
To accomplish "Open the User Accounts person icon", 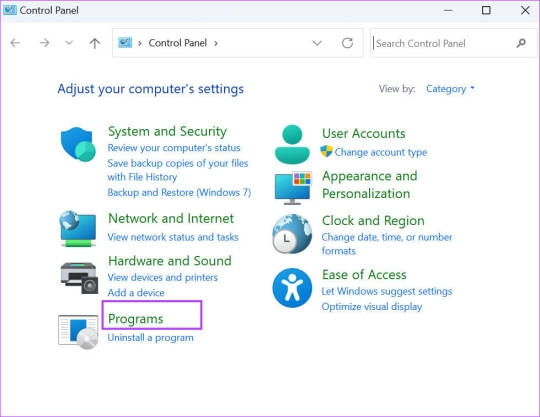I will (292, 144).
